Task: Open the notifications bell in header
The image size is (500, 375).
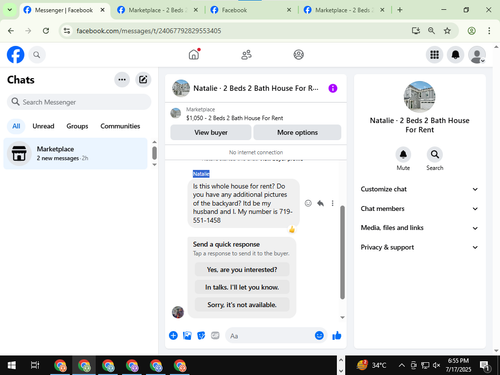Action: pyautogui.click(x=455, y=55)
